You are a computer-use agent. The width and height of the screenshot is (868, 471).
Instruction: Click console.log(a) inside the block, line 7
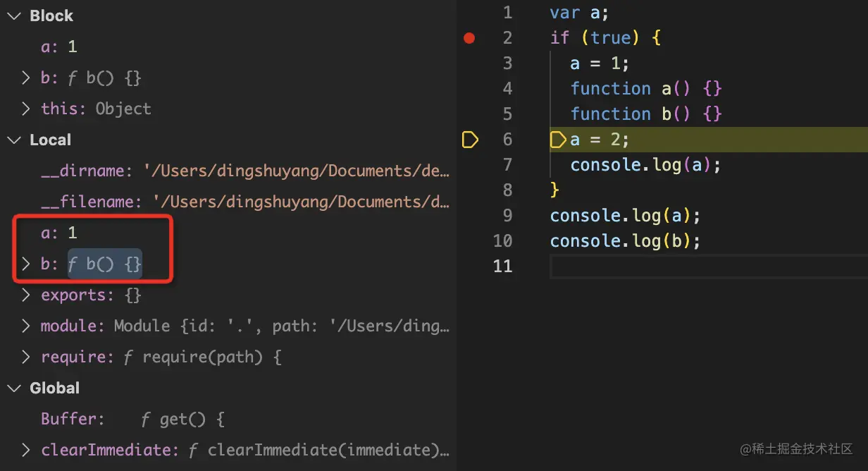tap(646, 165)
